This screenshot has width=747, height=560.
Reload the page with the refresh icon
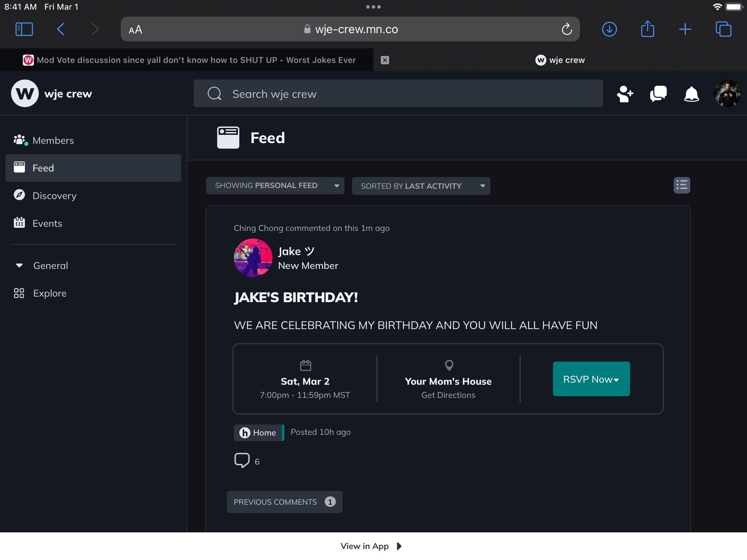coord(566,29)
